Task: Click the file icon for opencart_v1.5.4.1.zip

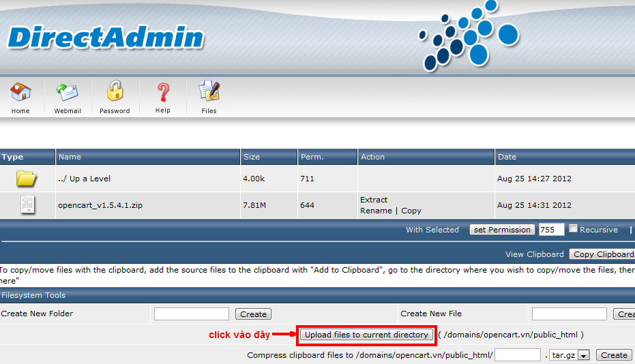Action: click(27, 204)
